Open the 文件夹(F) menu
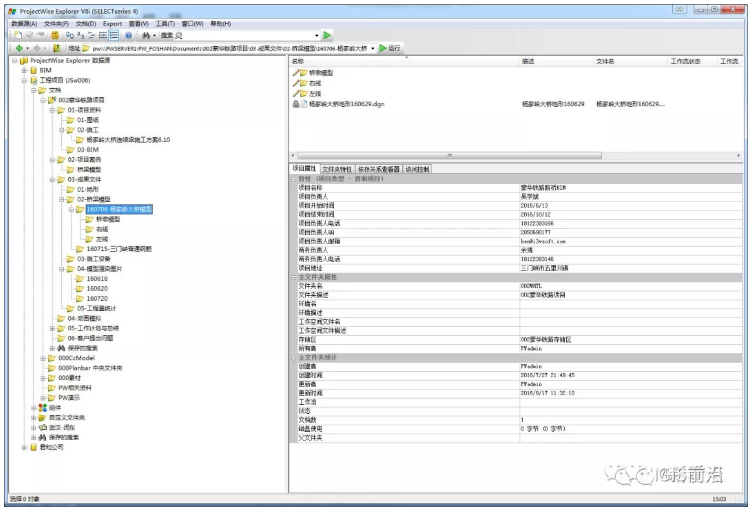 click(x=57, y=23)
